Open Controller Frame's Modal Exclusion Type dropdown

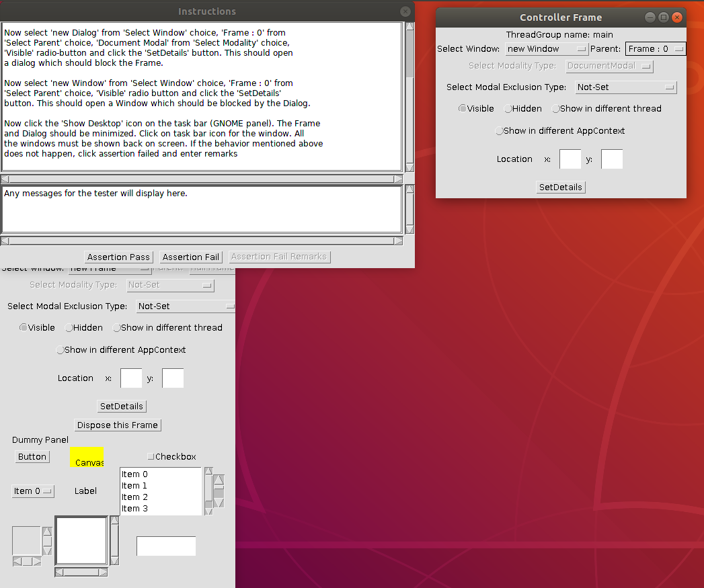coord(625,87)
